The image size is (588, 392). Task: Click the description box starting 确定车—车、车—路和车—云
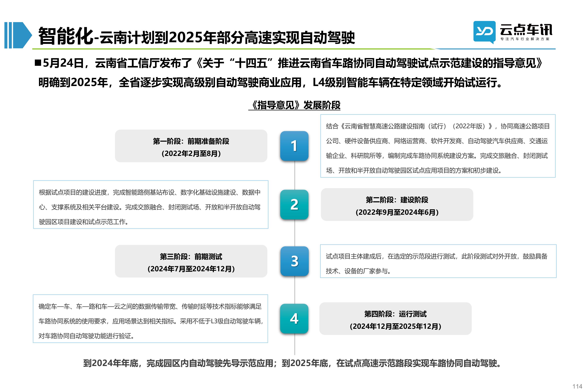150,318
